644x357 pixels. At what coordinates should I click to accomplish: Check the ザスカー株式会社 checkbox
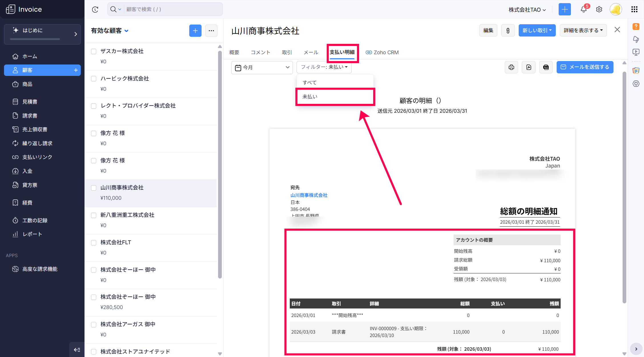(94, 51)
